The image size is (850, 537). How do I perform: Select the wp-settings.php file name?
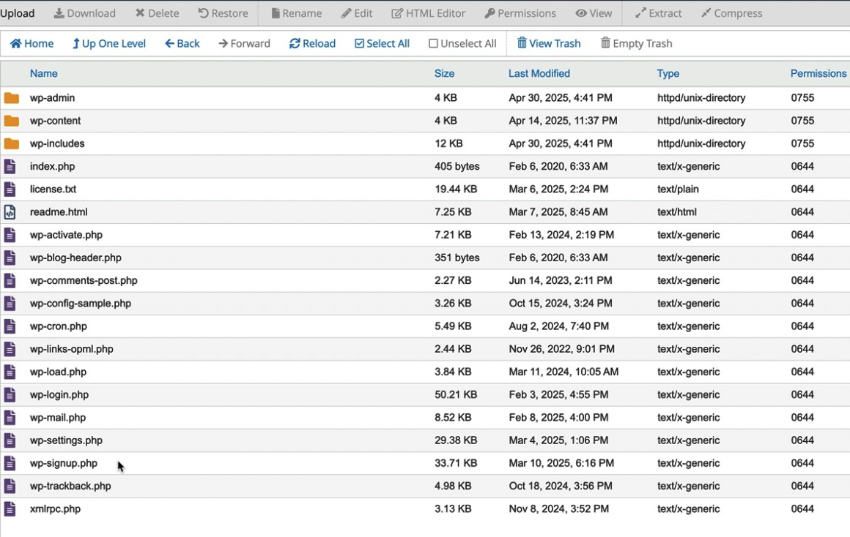pos(66,441)
